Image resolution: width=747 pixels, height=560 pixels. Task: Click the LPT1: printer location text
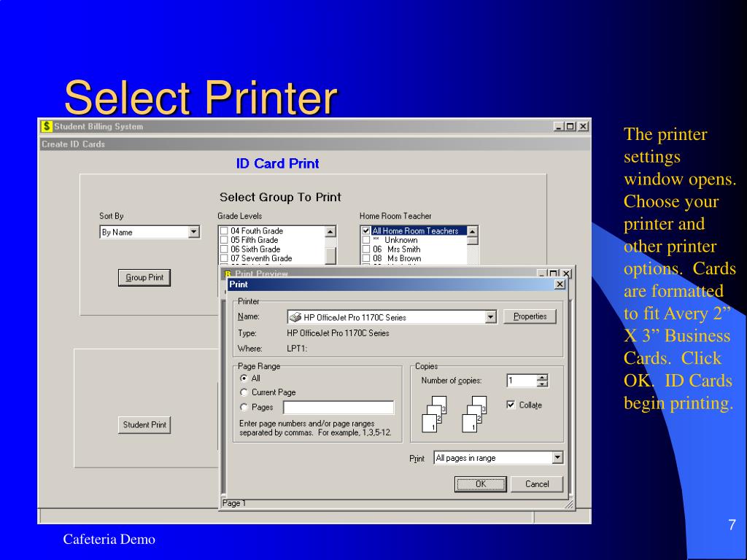pos(297,349)
